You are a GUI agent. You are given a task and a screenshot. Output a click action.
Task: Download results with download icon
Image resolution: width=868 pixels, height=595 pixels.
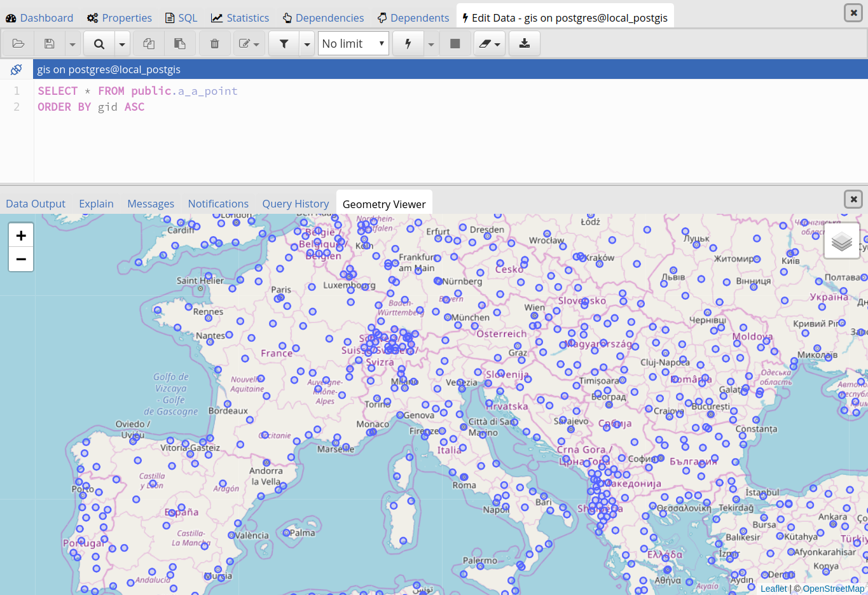coord(524,43)
